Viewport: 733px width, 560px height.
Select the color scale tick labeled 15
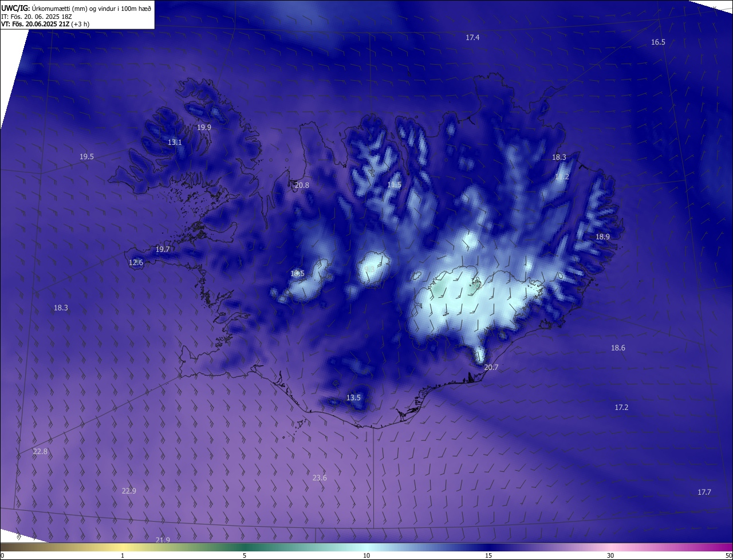tap(488, 555)
